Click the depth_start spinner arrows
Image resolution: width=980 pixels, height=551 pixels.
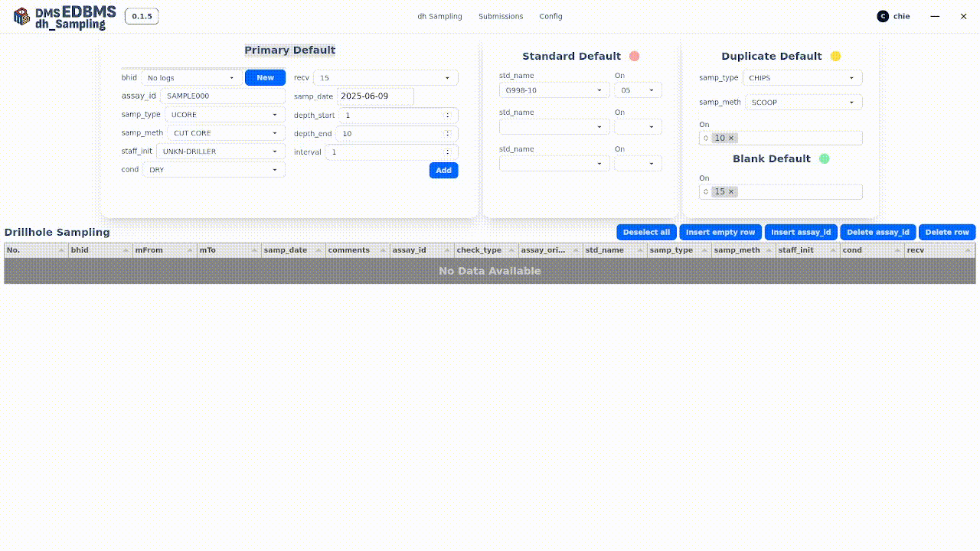(x=448, y=116)
